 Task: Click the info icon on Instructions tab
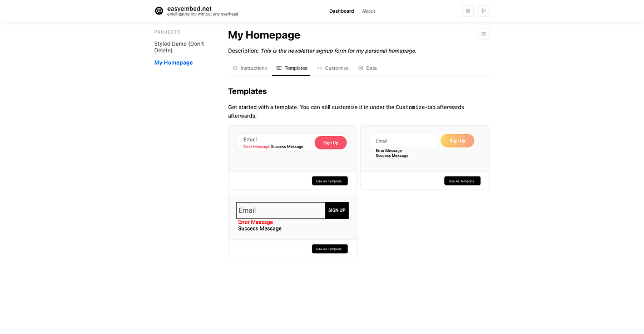pos(235,68)
